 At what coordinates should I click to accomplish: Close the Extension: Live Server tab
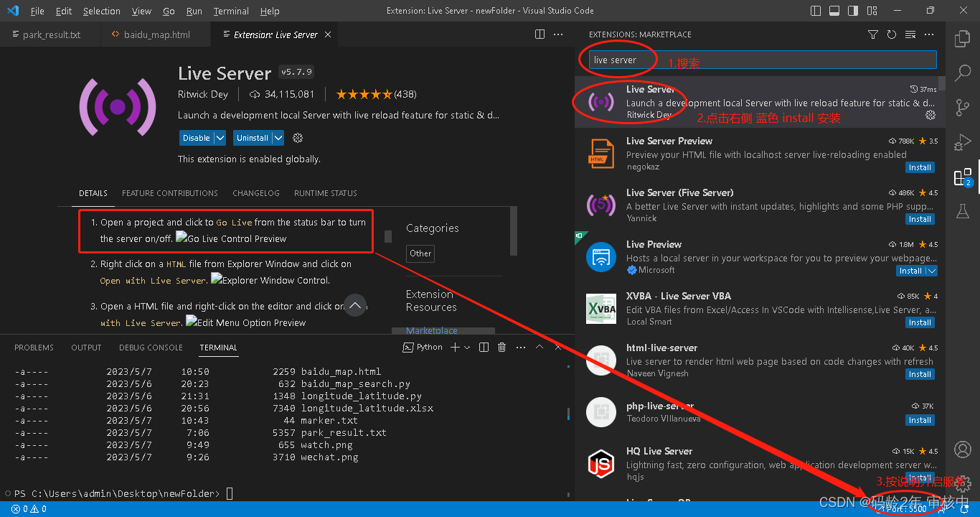click(x=328, y=34)
